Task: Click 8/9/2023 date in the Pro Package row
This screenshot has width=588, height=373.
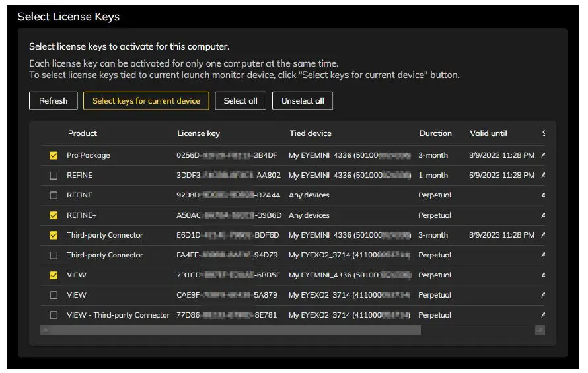Action: tap(501, 155)
